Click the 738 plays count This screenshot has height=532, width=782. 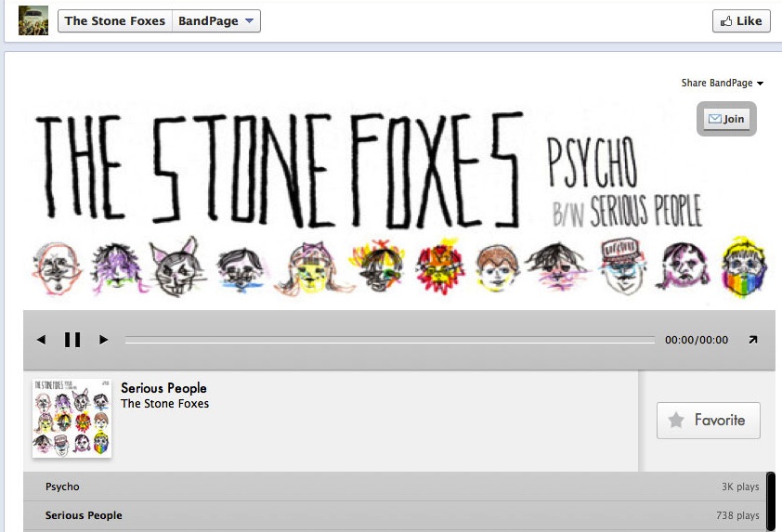(737, 515)
